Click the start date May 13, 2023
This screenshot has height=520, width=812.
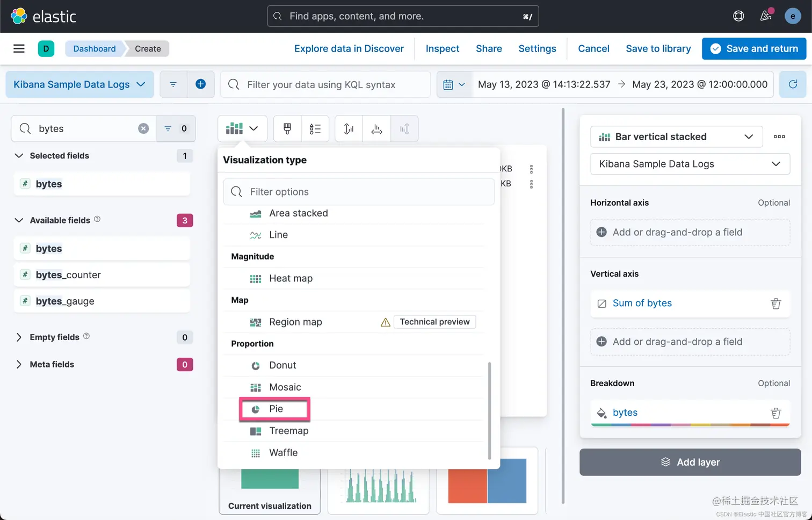pos(544,84)
